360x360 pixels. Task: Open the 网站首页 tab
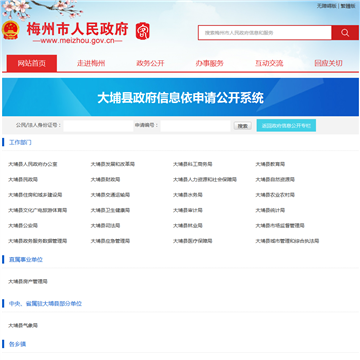pyautogui.click(x=32, y=63)
